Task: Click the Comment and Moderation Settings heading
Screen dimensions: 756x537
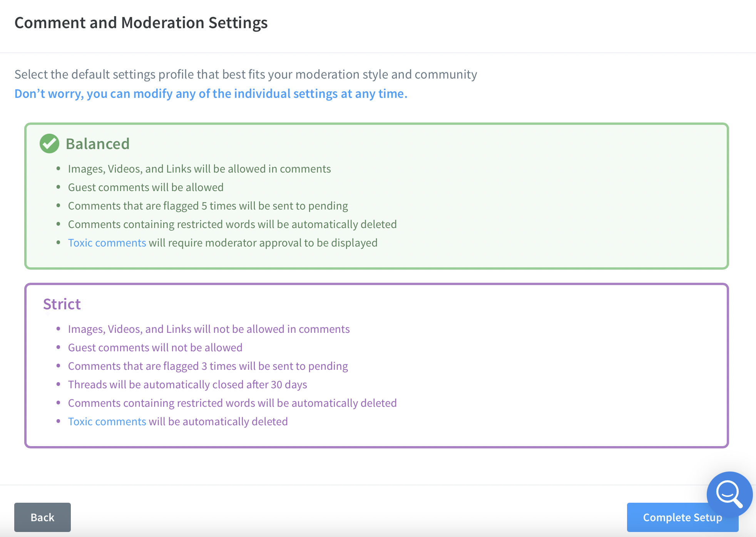Action: pyautogui.click(x=141, y=23)
